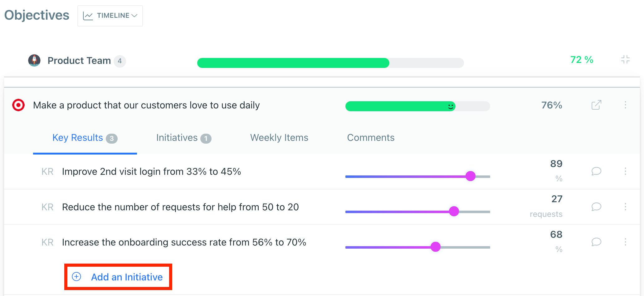Open three-dot menu for requests for help KR
The width and height of the screenshot is (644, 296).
click(625, 207)
